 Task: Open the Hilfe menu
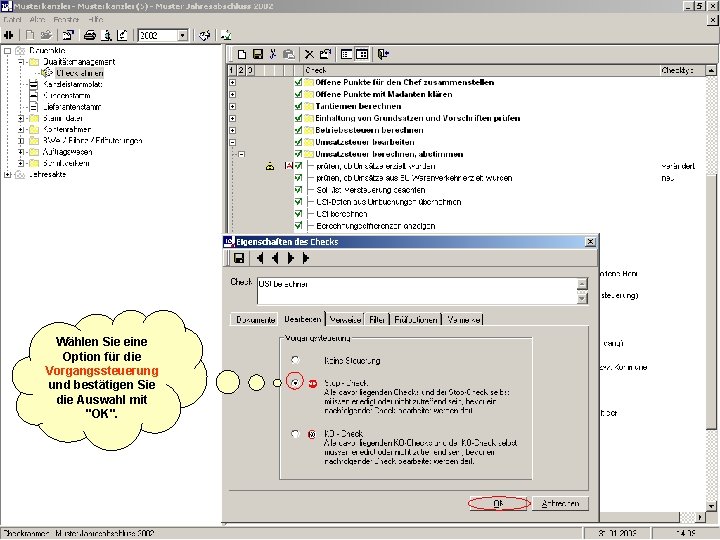click(96, 19)
